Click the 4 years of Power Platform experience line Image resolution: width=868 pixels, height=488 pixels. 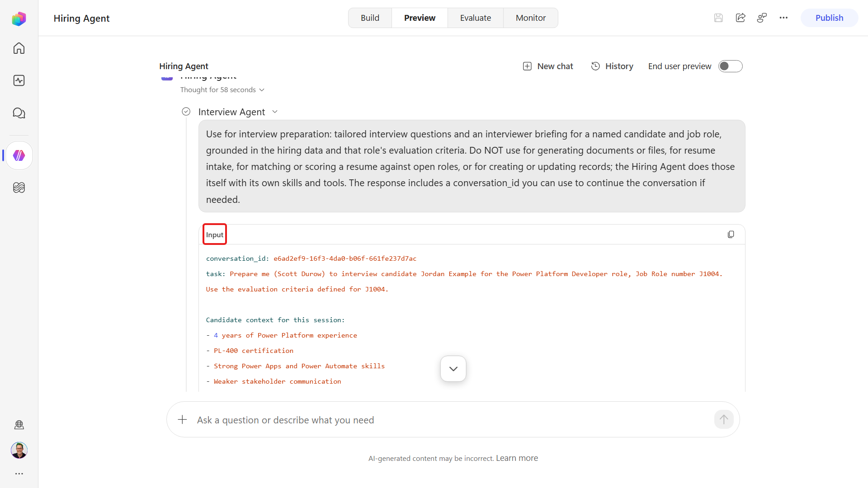282,335
